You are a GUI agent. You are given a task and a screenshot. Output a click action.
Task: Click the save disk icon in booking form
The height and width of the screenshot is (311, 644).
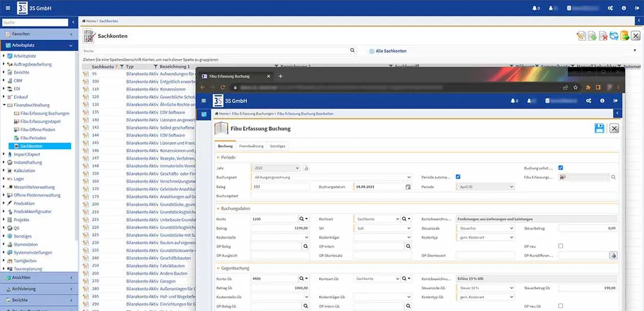click(599, 128)
